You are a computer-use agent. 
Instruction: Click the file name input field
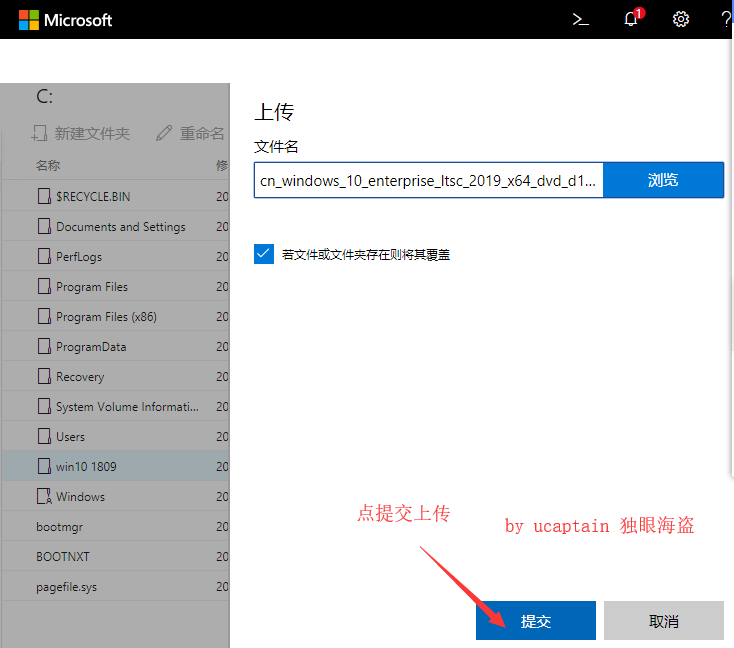point(429,180)
